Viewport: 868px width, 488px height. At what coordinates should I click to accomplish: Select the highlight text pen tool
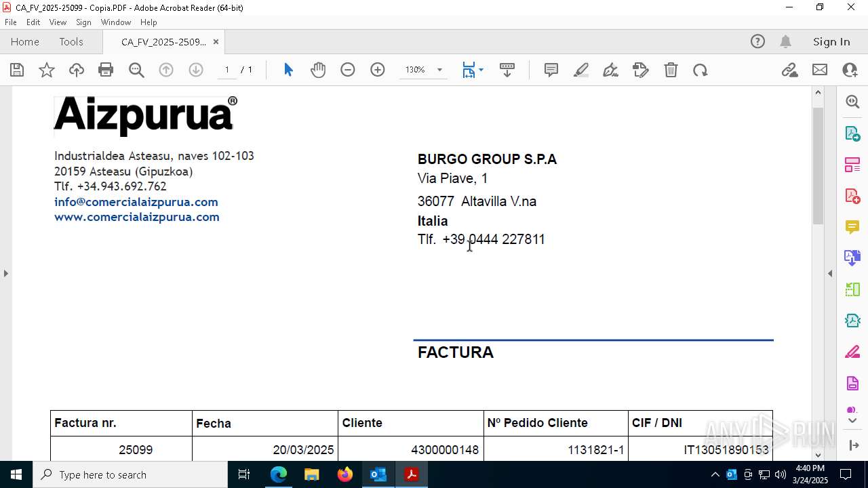(581, 70)
